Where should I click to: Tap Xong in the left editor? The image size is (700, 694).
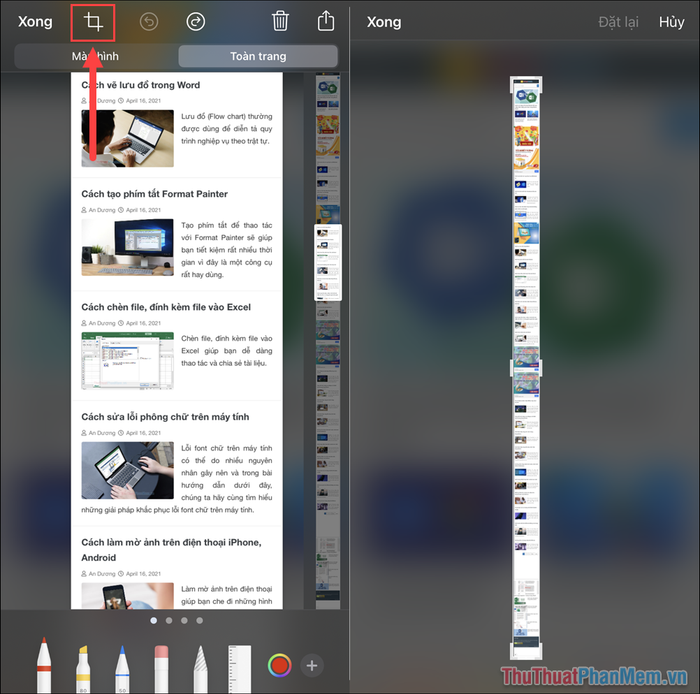point(35,21)
